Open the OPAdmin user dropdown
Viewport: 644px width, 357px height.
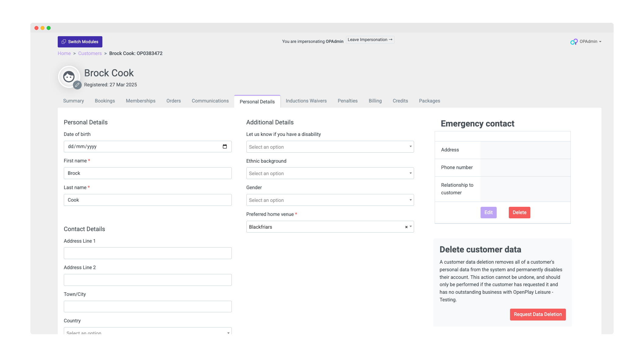[590, 41]
